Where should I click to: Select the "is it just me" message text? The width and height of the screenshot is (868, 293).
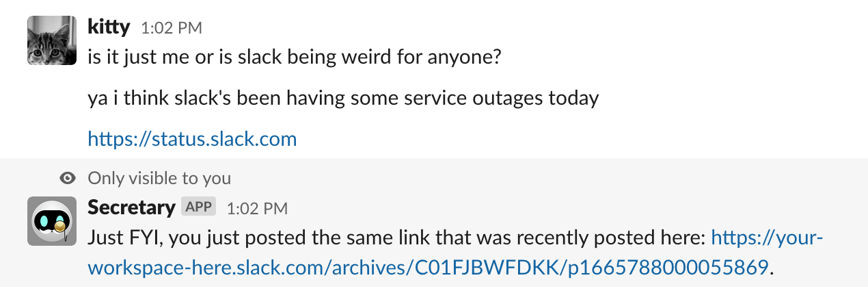tap(294, 57)
